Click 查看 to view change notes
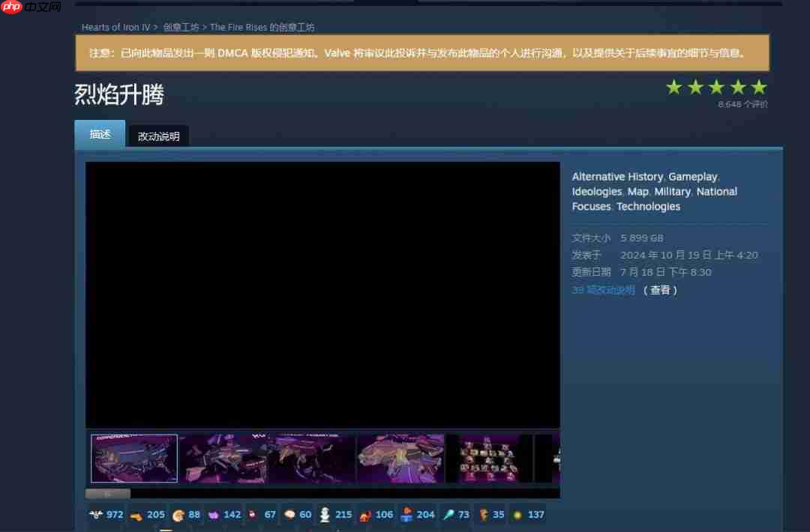810x532 pixels. [661, 289]
